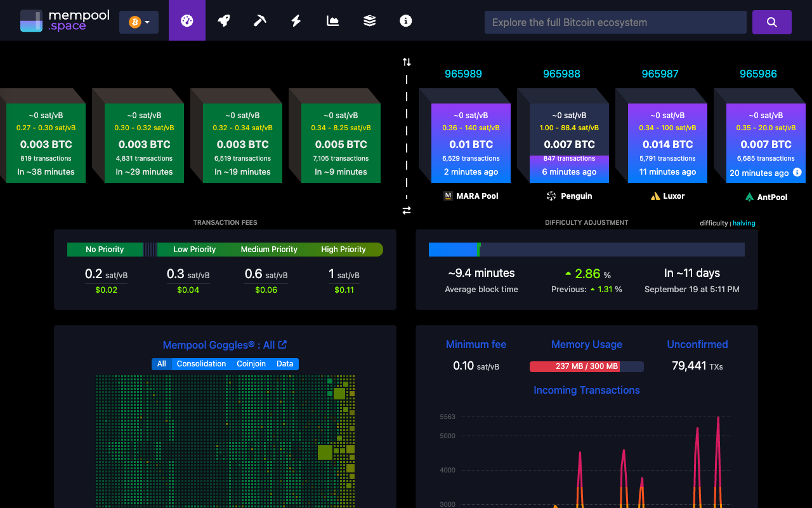Open pending block arriving in ~38 minutes
The image size is (812, 508).
pos(46,144)
